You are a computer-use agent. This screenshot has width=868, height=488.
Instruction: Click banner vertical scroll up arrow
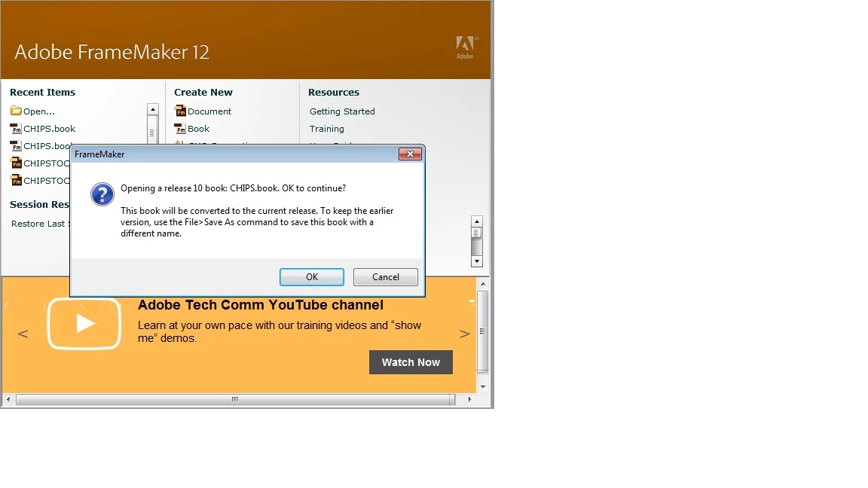tap(483, 284)
